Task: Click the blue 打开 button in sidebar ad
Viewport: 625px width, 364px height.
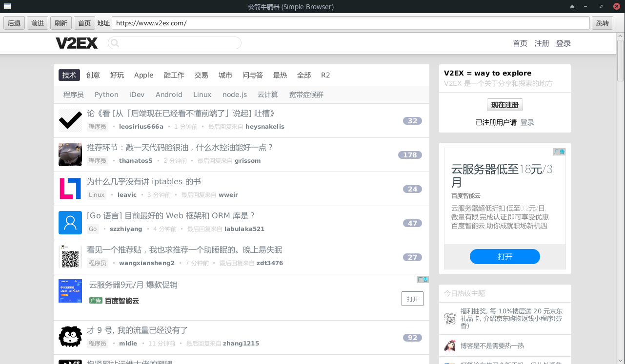Action: (x=504, y=257)
